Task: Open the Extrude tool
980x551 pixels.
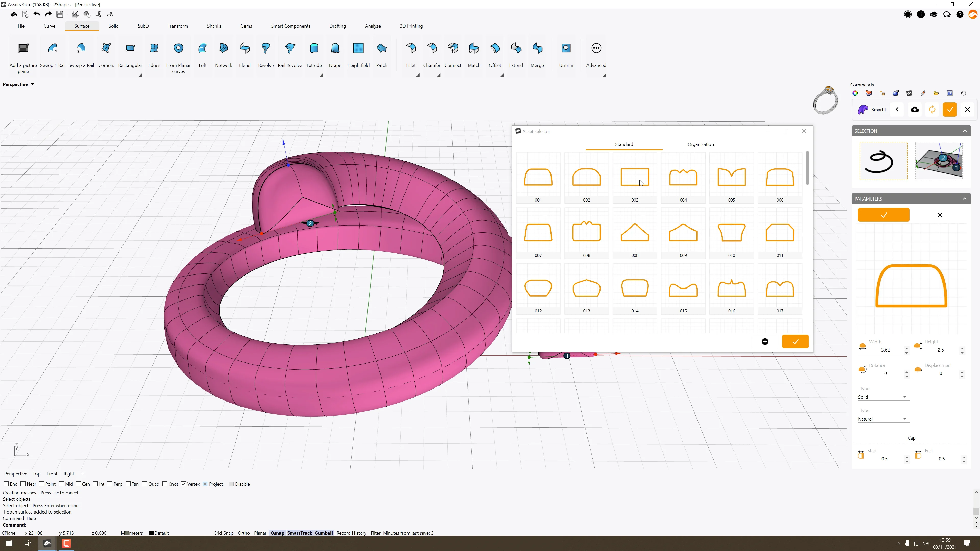Action: (x=314, y=55)
